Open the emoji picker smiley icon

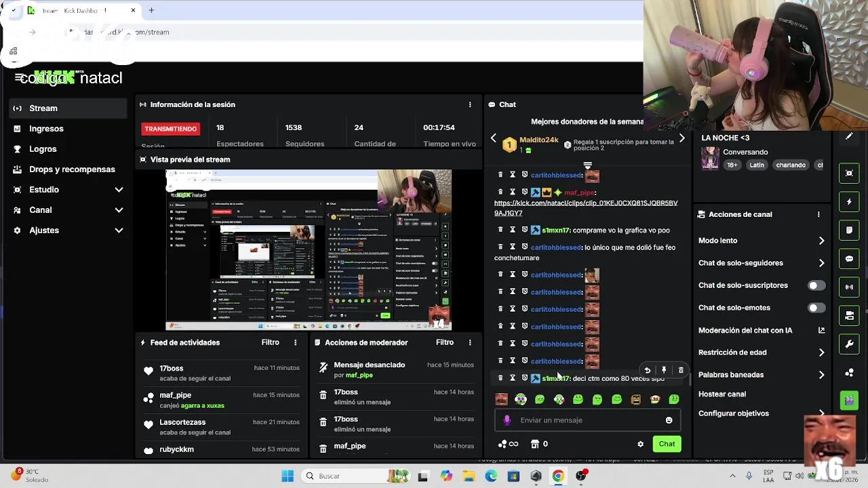pyautogui.click(x=669, y=420)
